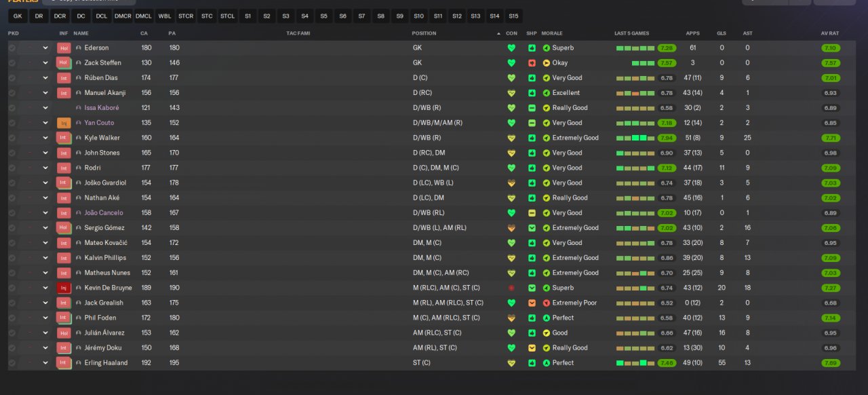Image resolution: width=868 pixels, height=395 pixels.
Task: Click the player icon beside Rodri
Action: [79, 168]
